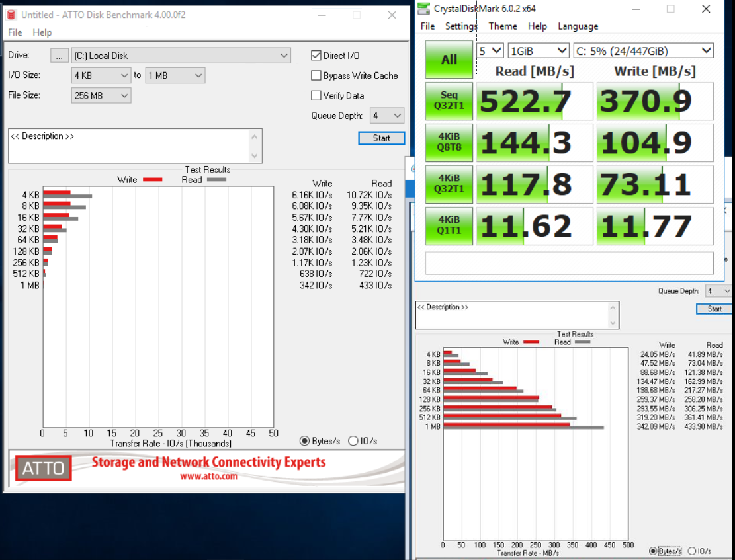Click the front Description box scrollbar up arrow
The height and width of the screenshot is (560, 735).
(255, 137)
